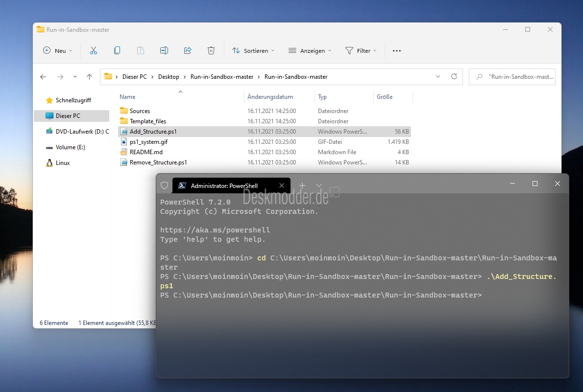Click the Delete trash can icon

[211, 50]
